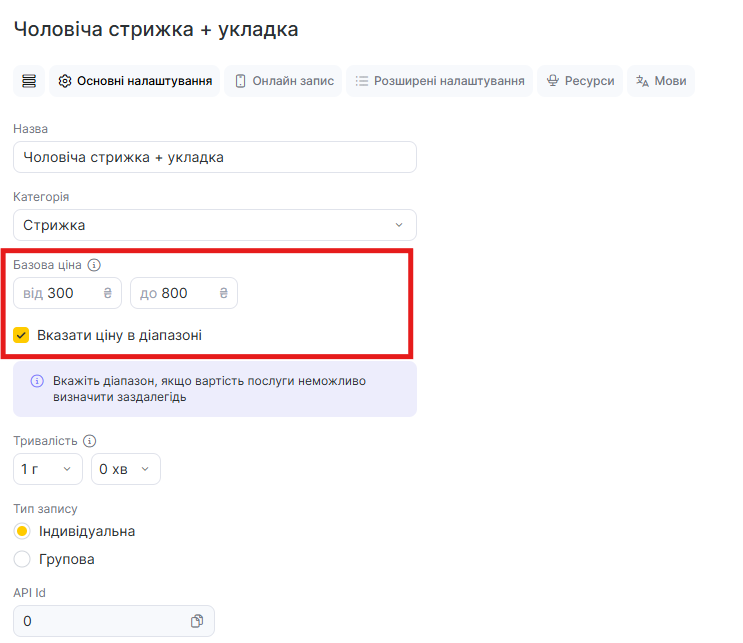743x643 pixels.
Task: Uncheck Вказати ціну в діапазоні checkbox
Action: (x=22, y=335)
